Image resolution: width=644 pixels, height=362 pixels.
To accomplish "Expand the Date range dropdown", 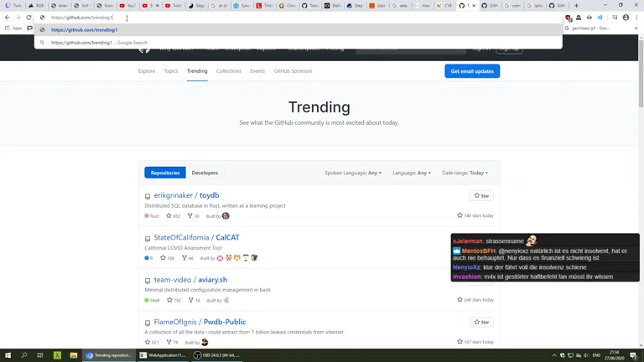I will pyautogui.click(x=464, y=173).
